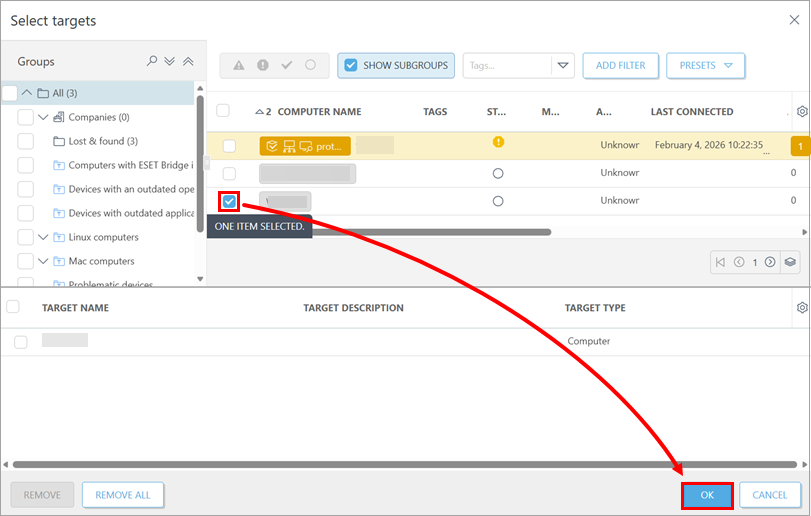Click the Add Filter button

pos(620,65)
